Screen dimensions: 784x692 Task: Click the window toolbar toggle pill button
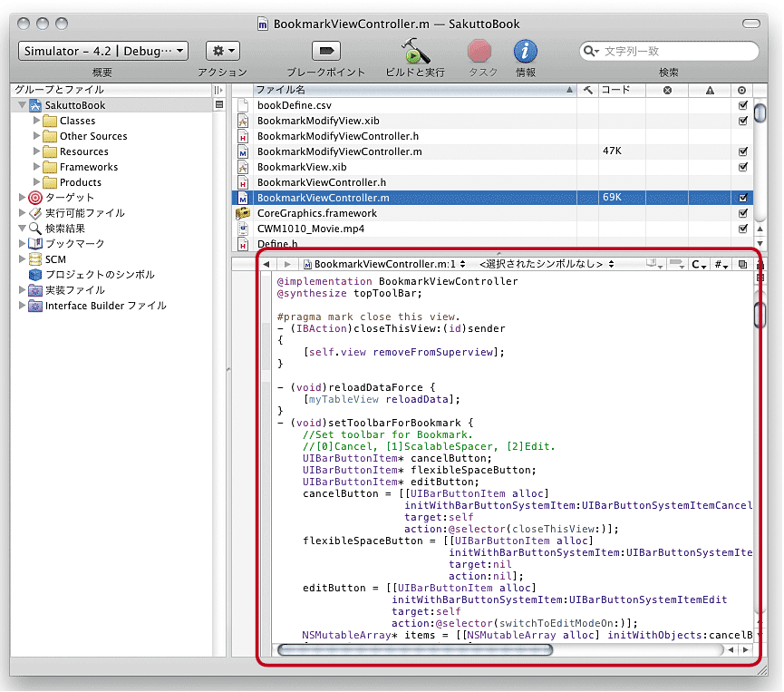tap(751, 24)
